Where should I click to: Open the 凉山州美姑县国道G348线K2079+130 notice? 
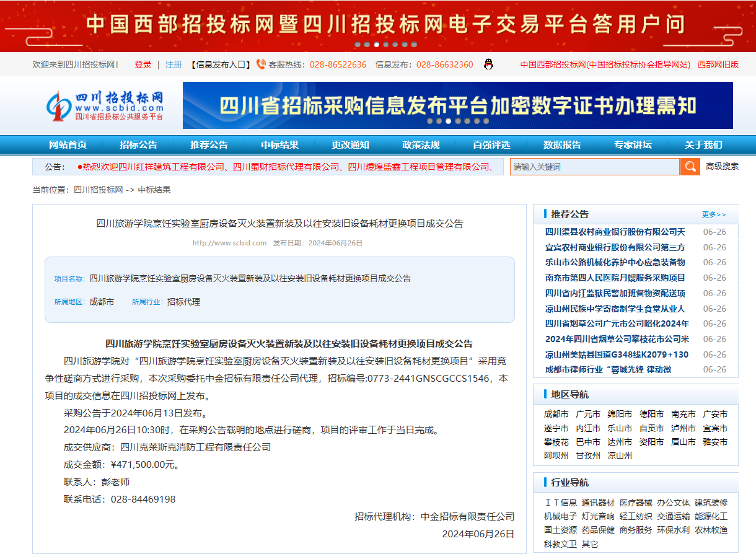[x=617, y=354]
